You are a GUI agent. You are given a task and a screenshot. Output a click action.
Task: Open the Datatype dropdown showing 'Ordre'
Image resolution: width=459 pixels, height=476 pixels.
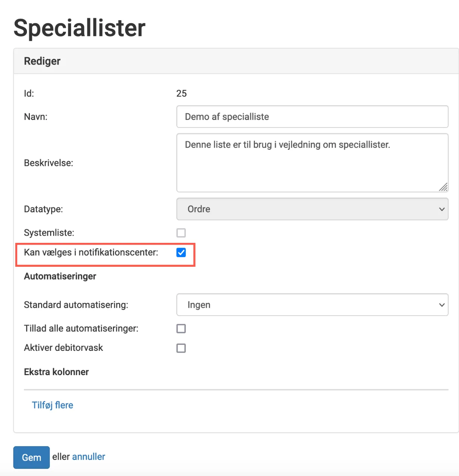[x=312, y=209]
